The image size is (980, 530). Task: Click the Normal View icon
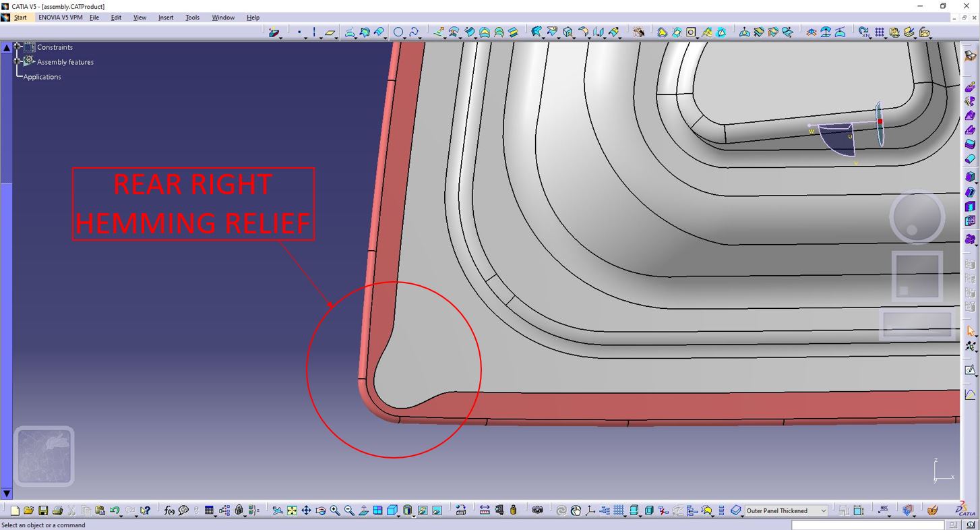(363, 511)
